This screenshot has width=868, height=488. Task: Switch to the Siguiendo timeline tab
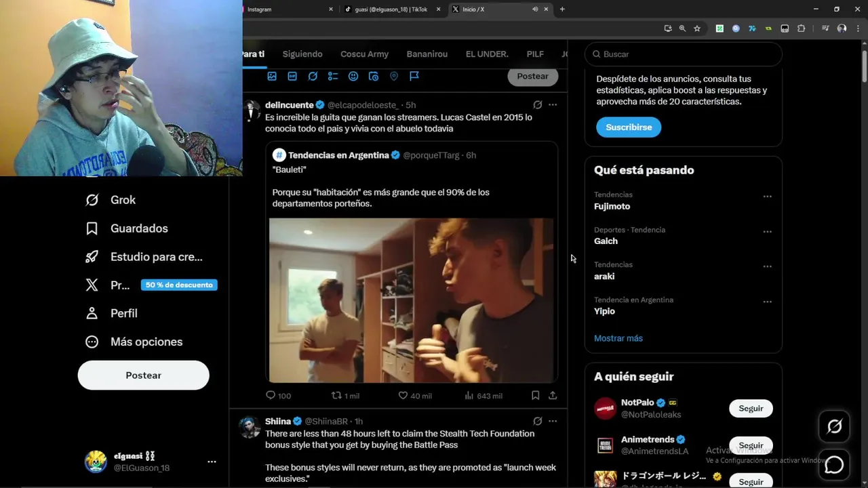tap(302, 54)
